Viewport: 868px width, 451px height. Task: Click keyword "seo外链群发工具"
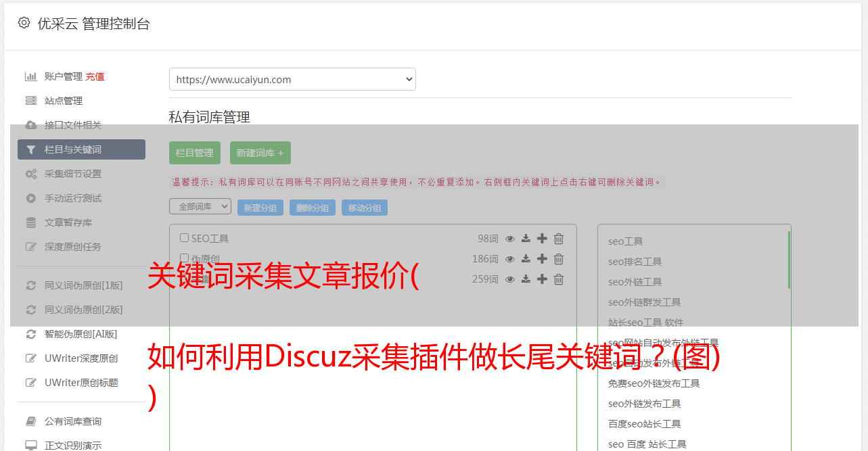tap(645, 302)
